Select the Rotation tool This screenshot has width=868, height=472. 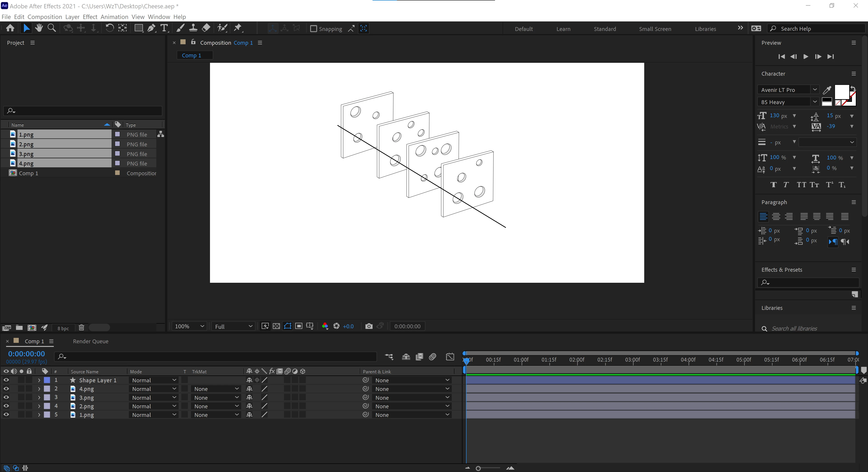[x=109, y=28]
